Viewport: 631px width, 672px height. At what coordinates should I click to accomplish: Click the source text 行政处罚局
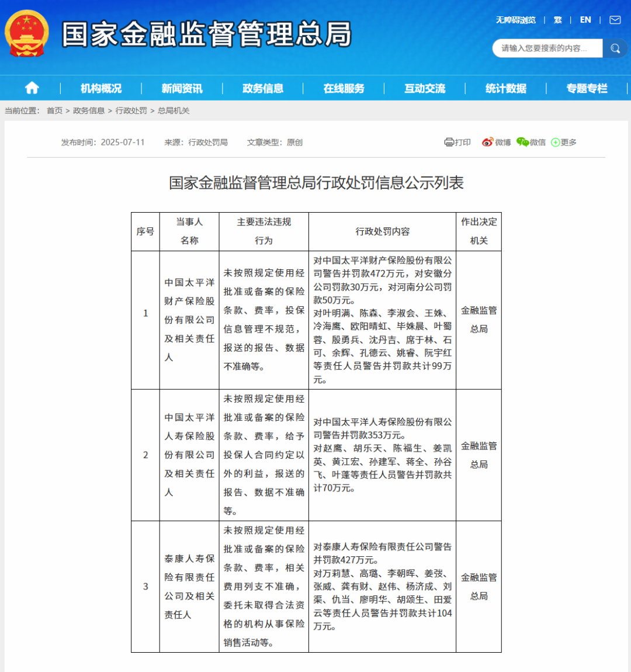pos(208,142)
